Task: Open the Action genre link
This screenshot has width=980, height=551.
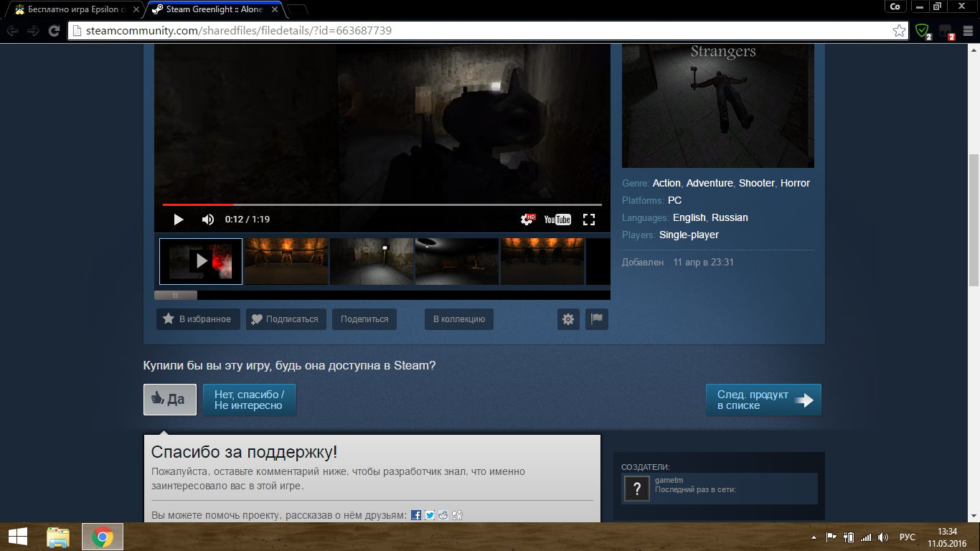Action: pyautogui.click(x=666, y=183)
